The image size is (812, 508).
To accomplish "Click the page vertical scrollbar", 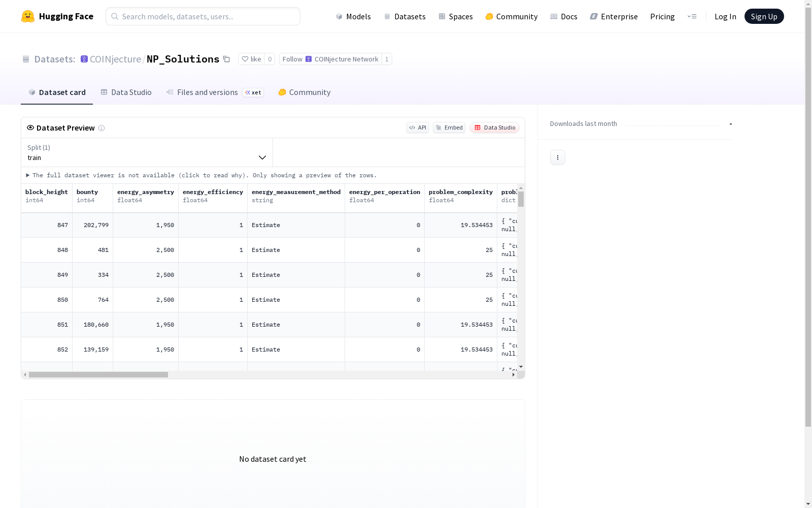I will [808, 216].
